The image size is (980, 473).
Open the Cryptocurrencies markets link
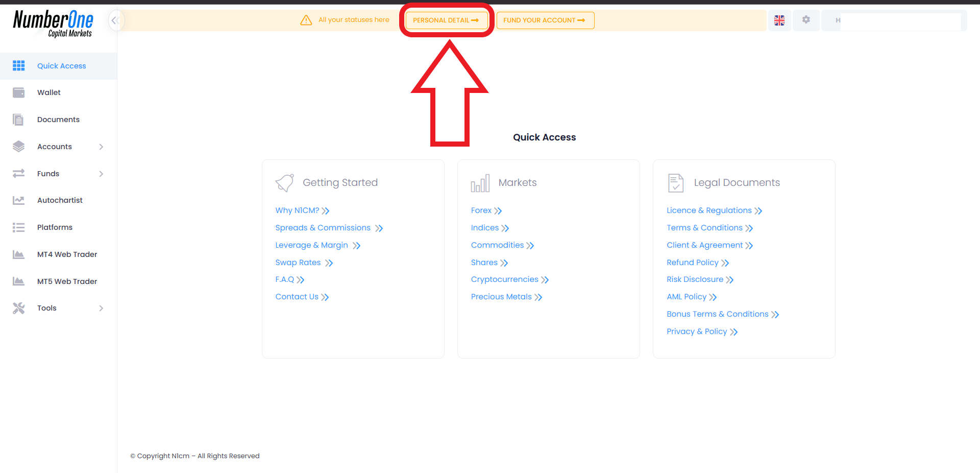(504, 279)
